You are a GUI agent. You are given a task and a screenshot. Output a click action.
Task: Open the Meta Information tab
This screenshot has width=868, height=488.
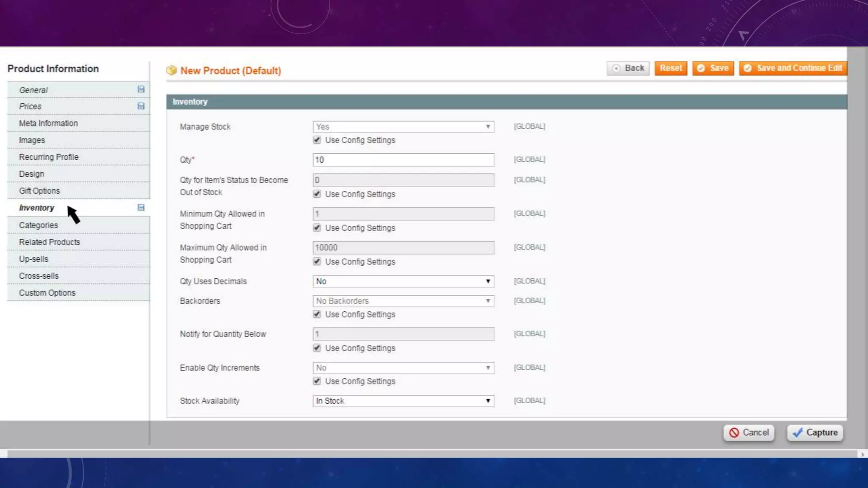(48, 123)
